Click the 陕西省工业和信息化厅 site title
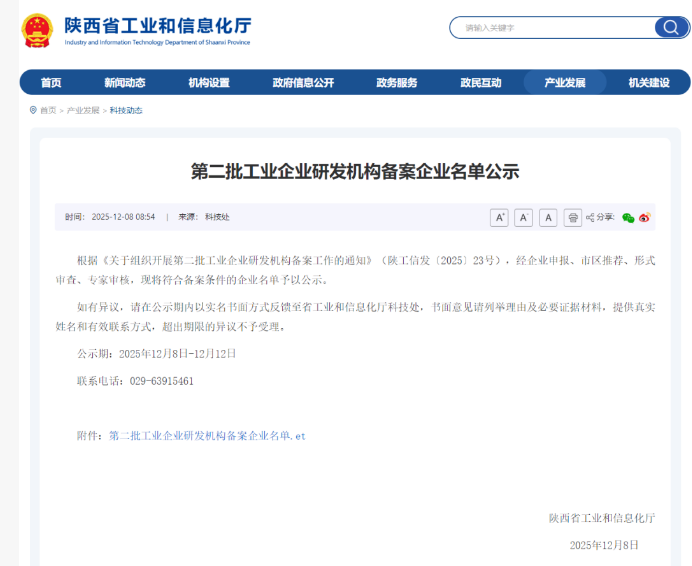This screenshot has height=566, width=692. (x=158, y=26)
